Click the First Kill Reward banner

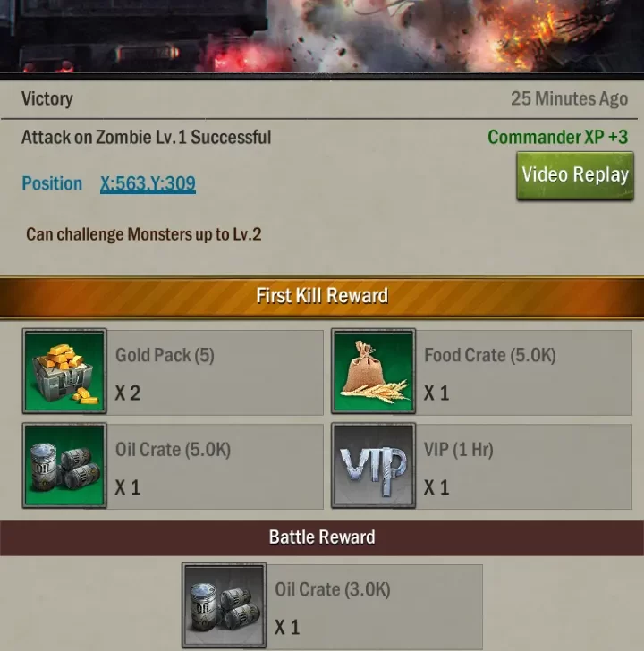322,296
